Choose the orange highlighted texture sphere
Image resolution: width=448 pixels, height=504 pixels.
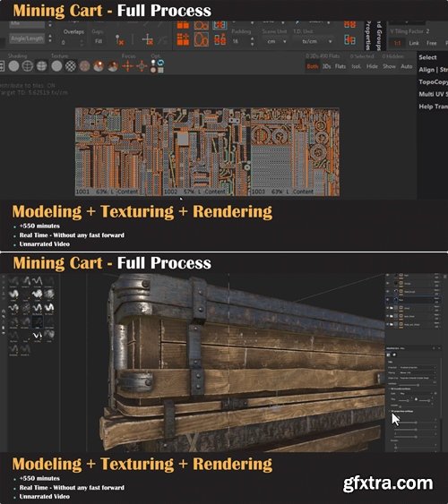point(99,66)
